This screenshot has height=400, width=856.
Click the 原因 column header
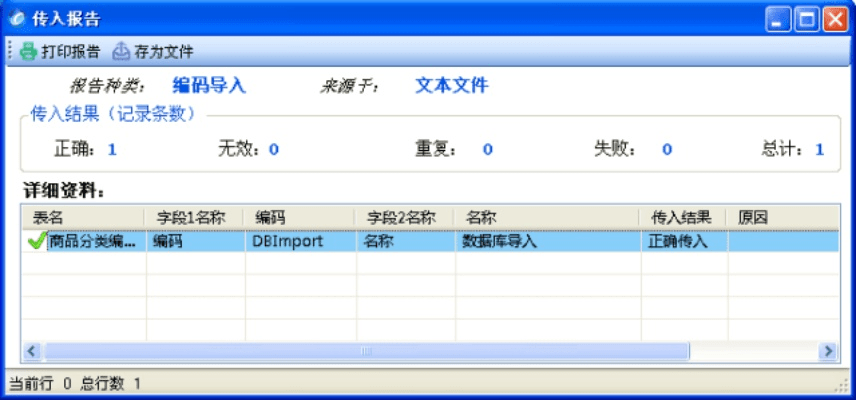click(x=783, y=218)
